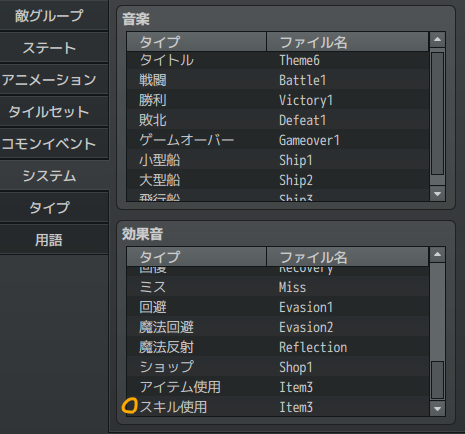The image size is (465, 434).
Task: Click the Evasion1 file name
Action: tap(306, 307)
